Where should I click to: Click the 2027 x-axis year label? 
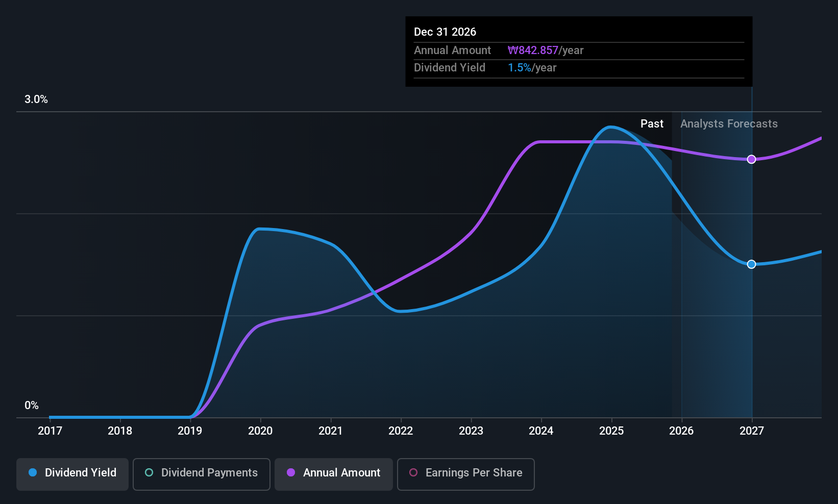(752, 431)
